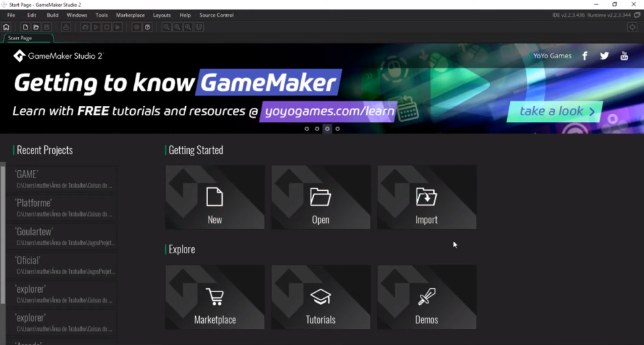Click the Create Executable toolbar icon
Screen dimensions: 644x345
pyautogui.click(x=66, y=27)
